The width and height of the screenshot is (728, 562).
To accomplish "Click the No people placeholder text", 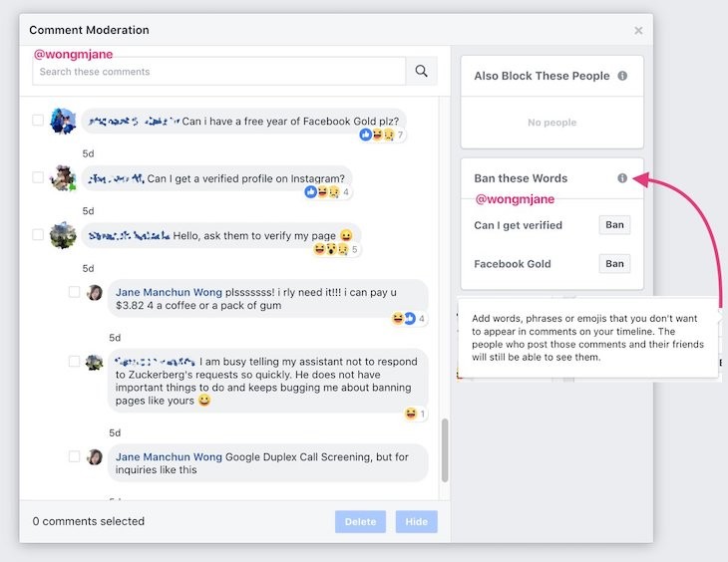I will pos(552,123).
